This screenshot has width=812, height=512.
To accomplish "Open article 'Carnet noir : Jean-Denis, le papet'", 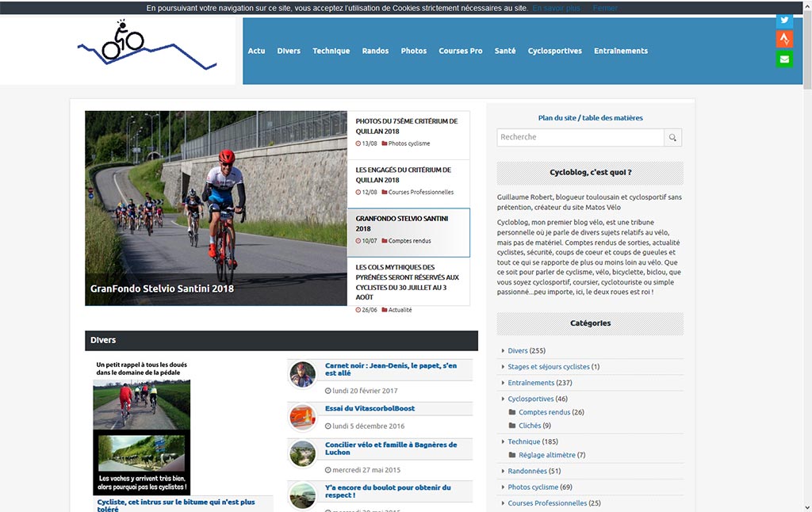I will coord(391,369).
